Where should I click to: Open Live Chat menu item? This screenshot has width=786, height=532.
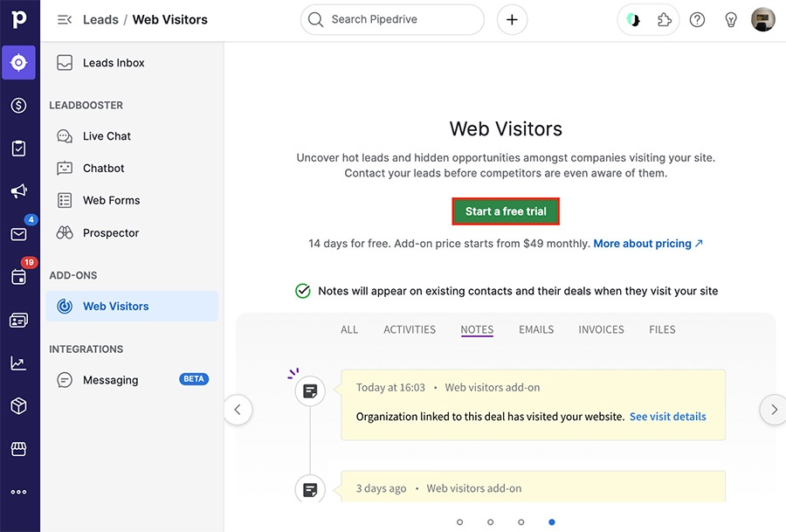click(x=132, y=136)
